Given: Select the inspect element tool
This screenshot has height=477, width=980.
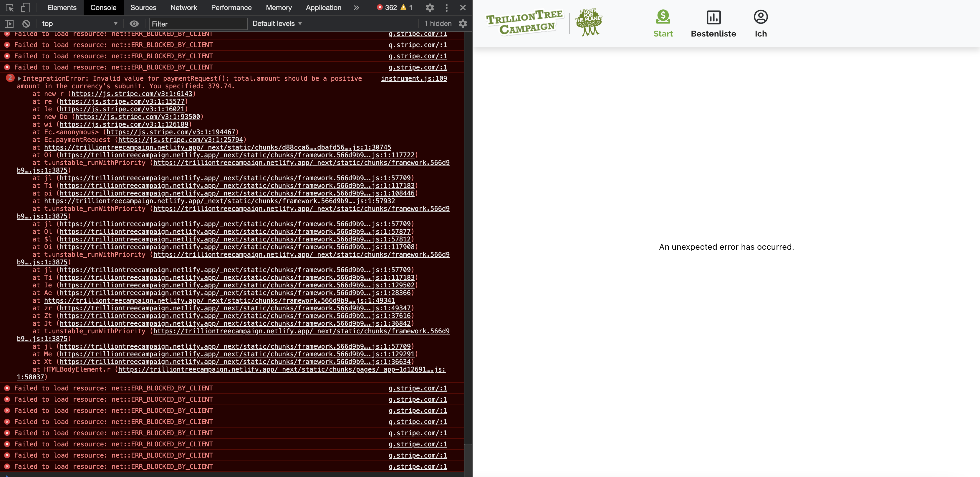Looking at the screenshot, I should coord(9,8).
